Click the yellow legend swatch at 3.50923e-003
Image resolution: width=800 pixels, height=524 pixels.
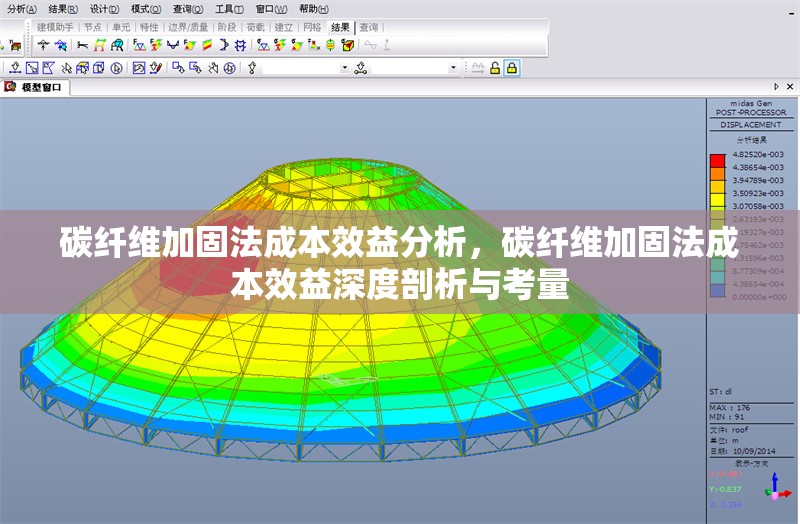[717, 200]
